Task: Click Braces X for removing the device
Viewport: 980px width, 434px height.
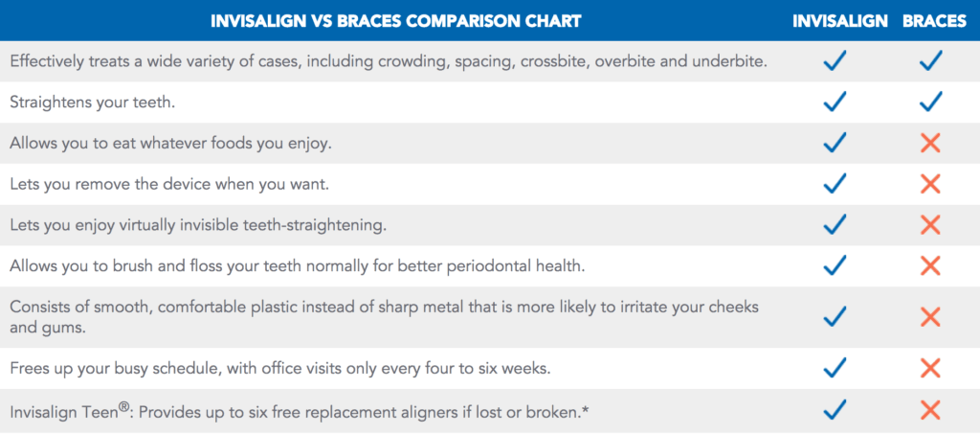Action: click(x=930, y=184)
